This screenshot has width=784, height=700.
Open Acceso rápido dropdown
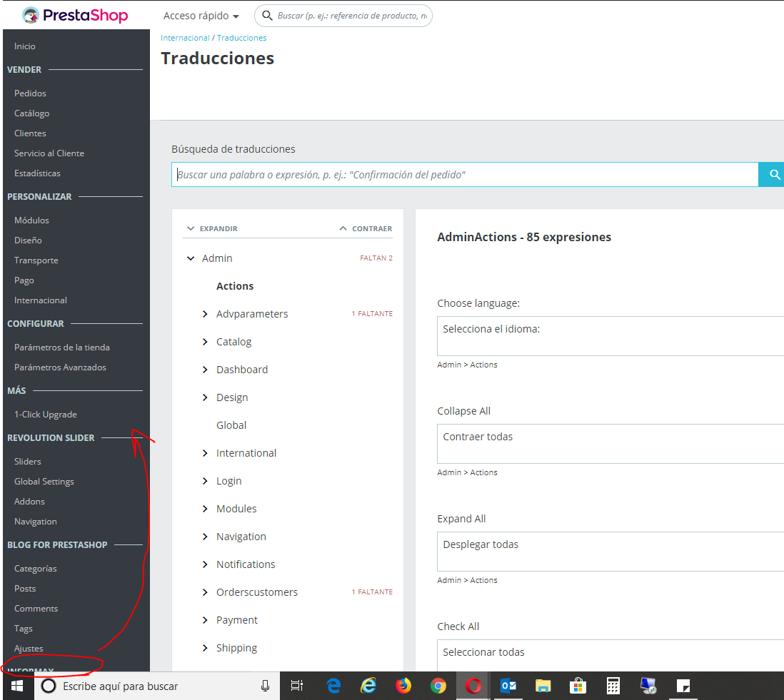[x=201, y=16]
